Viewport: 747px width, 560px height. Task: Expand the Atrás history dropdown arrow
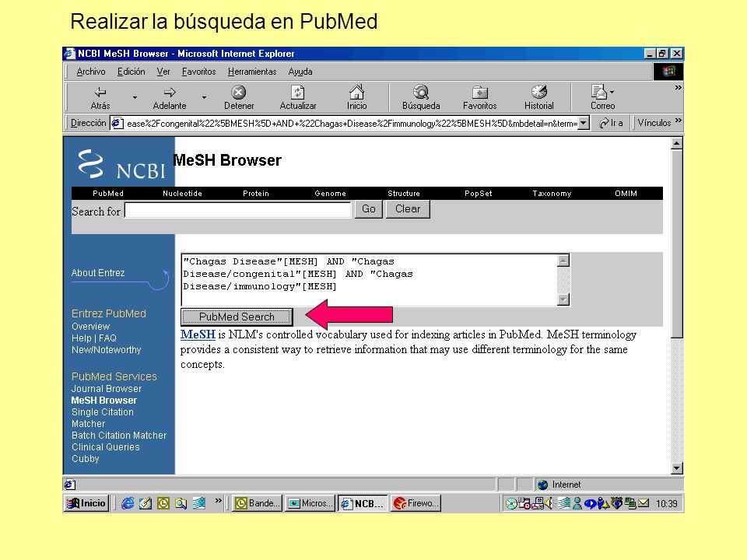click(135, 98)
